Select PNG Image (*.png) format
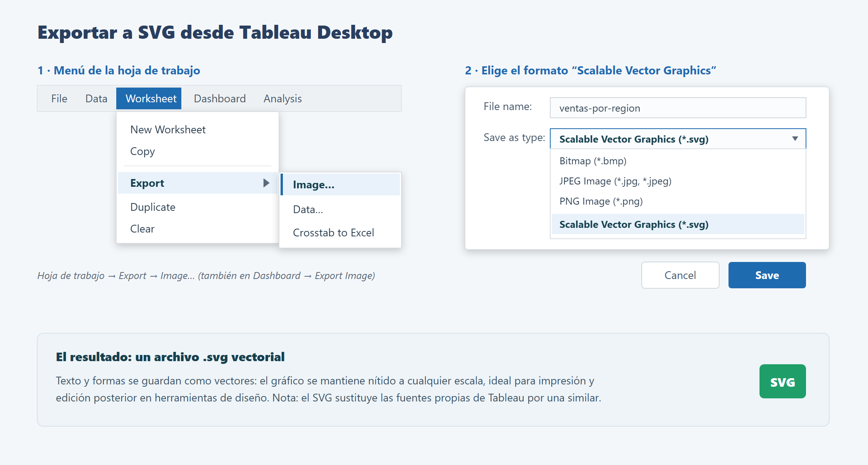Screen dimensions: 868x465 [x=678, y=201]
